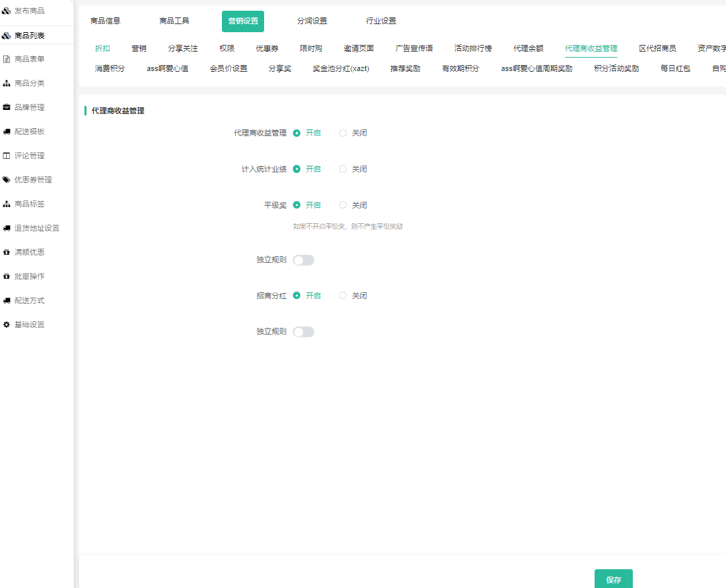The width and height of the screenshot is (726, 588).
Task: Click the 品牌管理 briefcase icon
Action: 7,107
